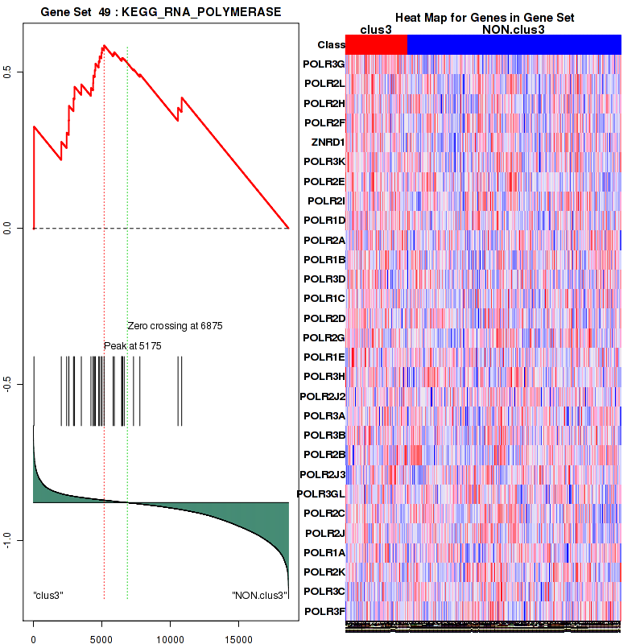Click the POLR3F gene label
This screenshot has width=644, height=644.
[324, 611]
